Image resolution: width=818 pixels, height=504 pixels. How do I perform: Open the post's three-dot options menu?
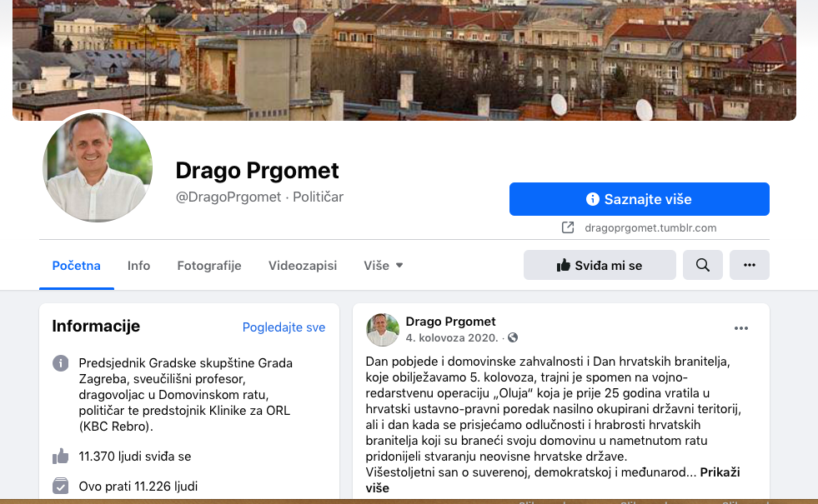[740, 328]
